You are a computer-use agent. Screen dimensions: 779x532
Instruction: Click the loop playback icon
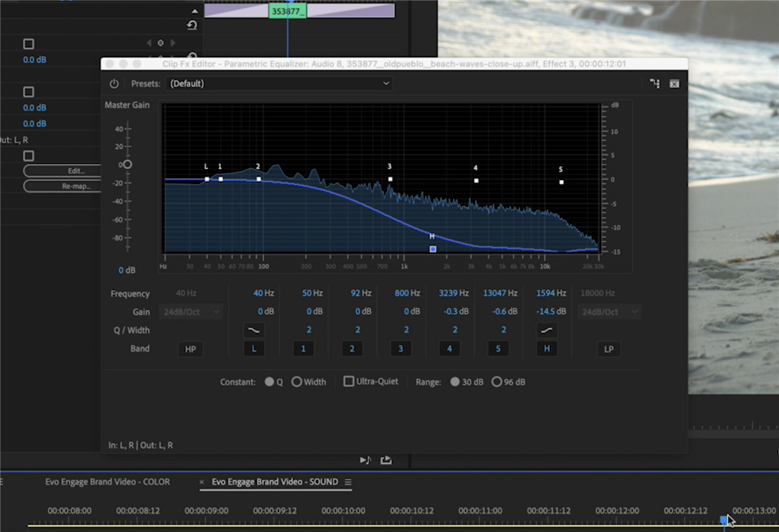[x=385, y=460]
